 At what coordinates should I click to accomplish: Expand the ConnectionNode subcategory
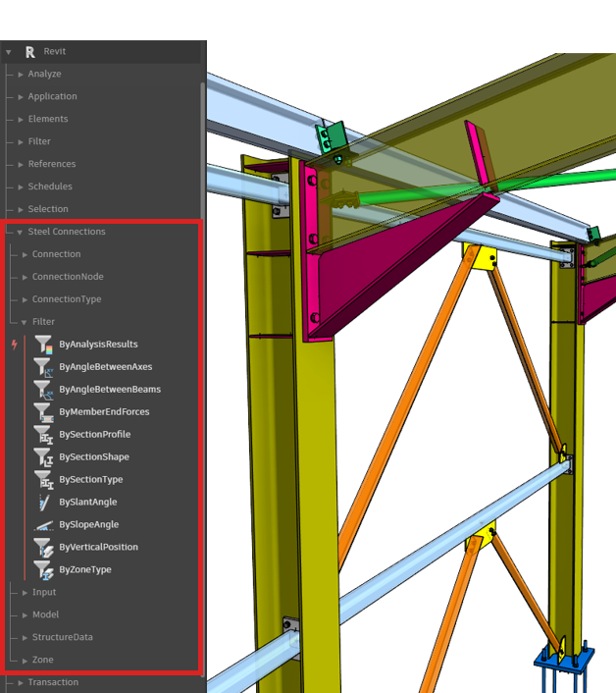click(25, 277)
